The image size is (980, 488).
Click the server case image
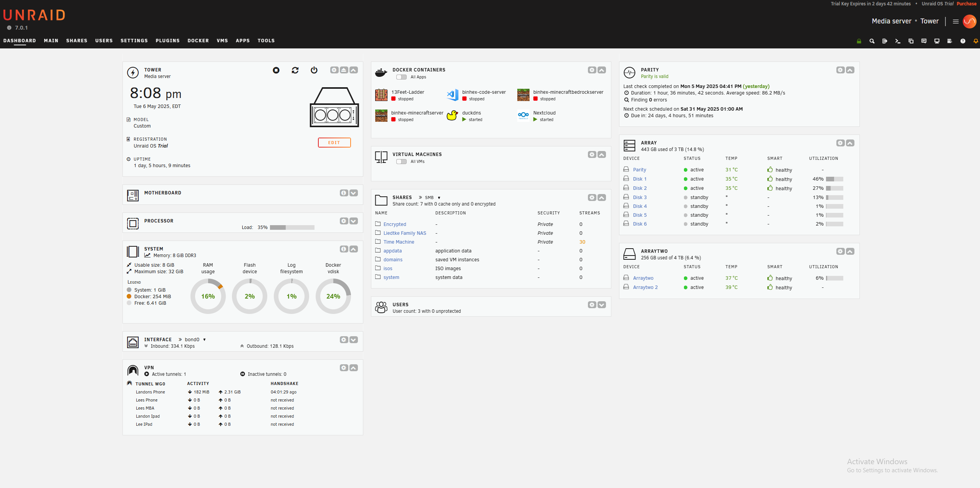(334, 107)
